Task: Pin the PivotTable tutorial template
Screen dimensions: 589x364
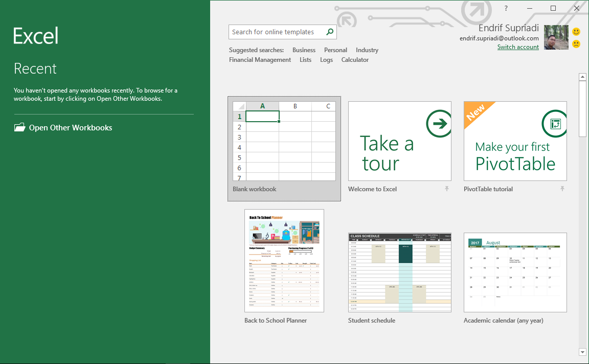Action: coord(562,189)
